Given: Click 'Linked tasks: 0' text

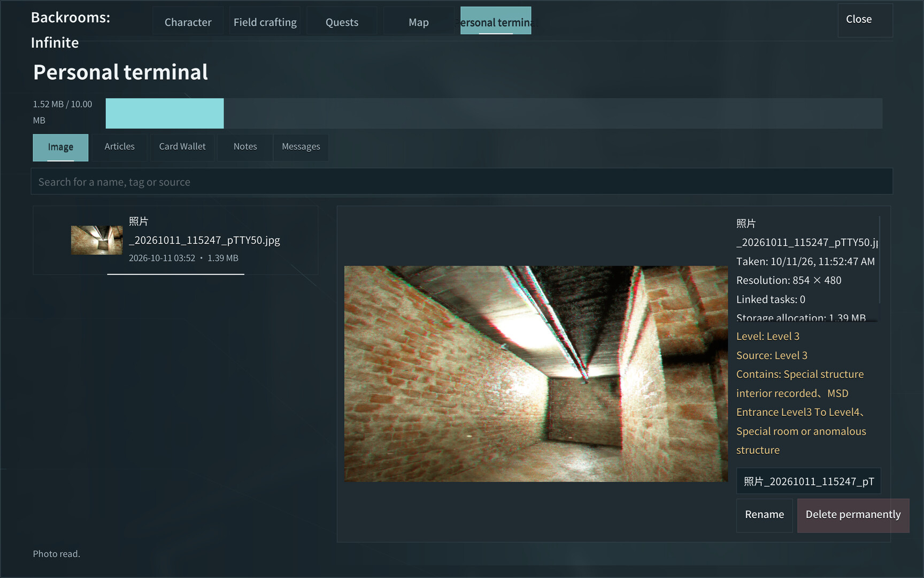Looking at the screenshot, I should tap(771, 300).
